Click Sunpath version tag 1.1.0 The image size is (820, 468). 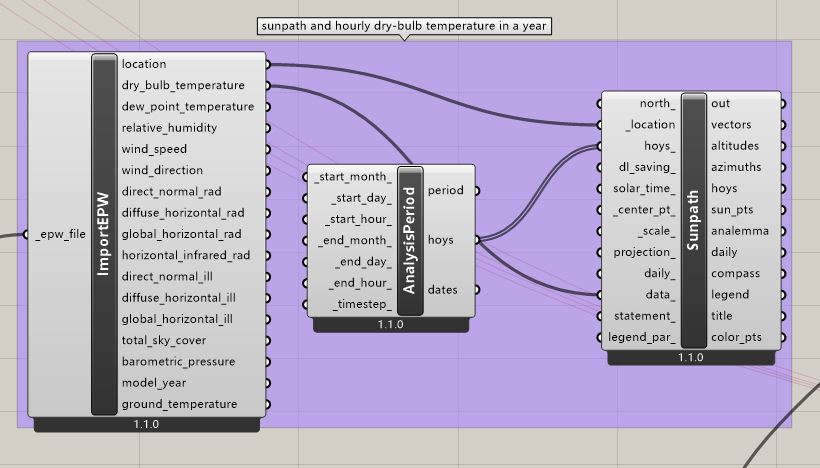690,358
